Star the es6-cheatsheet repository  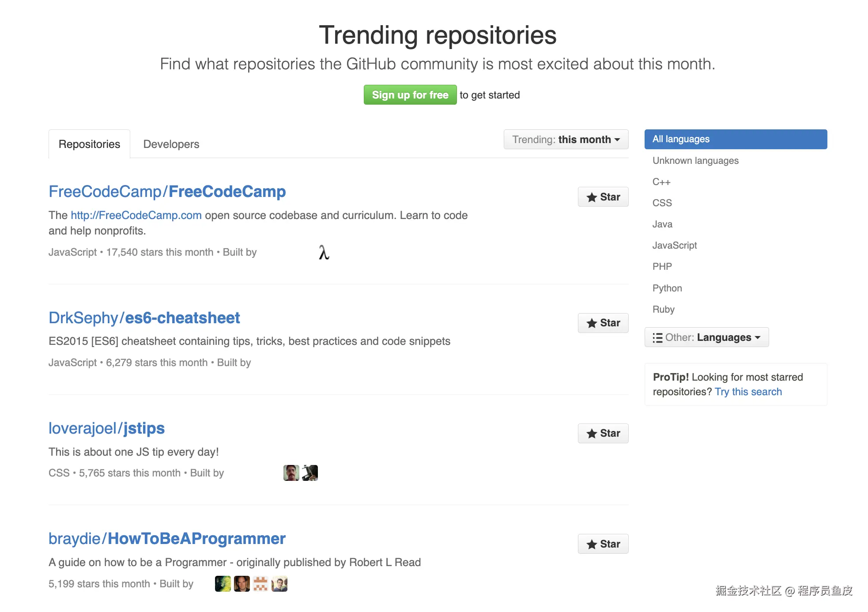pos(603,323)
